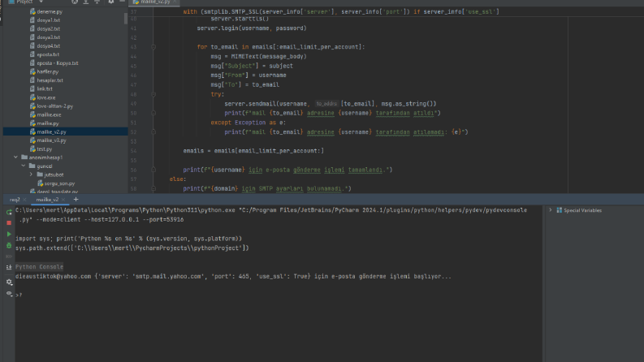Image resolution: width=644 pixels, height=362 pixels.
Task: Open mailke_v3.py file
Action: click(51, 140)
